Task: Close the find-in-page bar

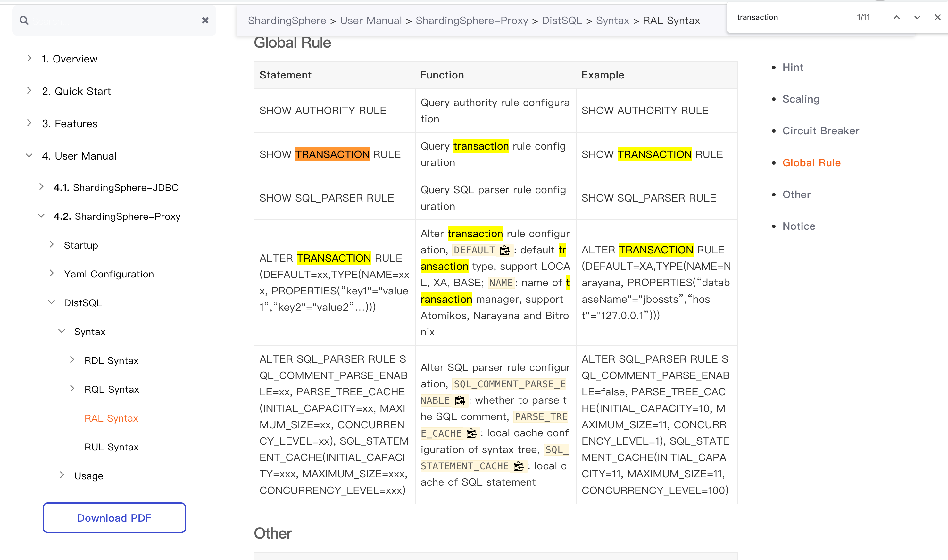Action: (x=937, y=17)
